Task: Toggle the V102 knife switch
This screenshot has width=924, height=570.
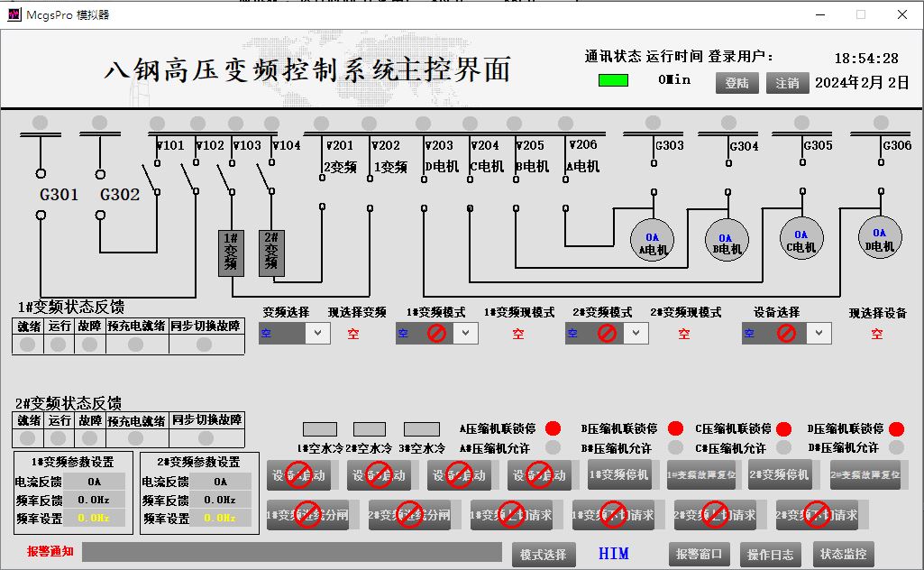Action: pos(189,178)
